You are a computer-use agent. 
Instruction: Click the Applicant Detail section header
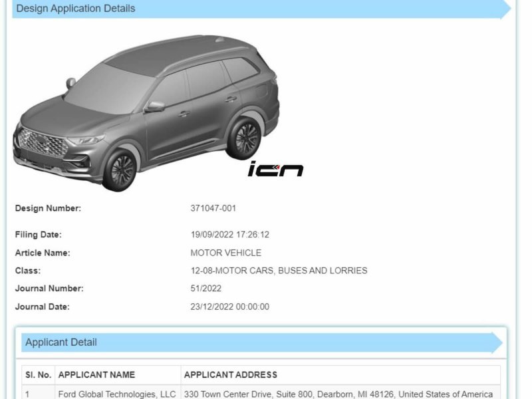(261, 342)
